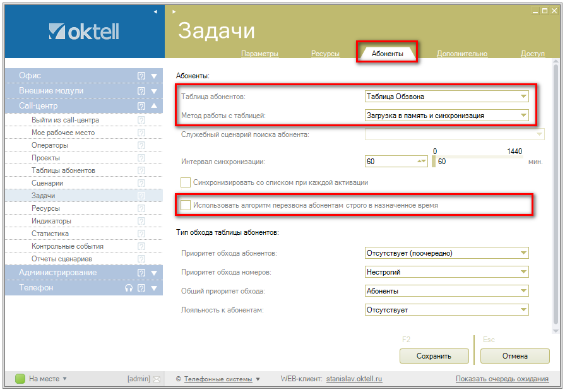This screenshot has height=392, width=565.
Task: Toggle strict callback time algorithm checkbox
Action: [x=186, y=205]
